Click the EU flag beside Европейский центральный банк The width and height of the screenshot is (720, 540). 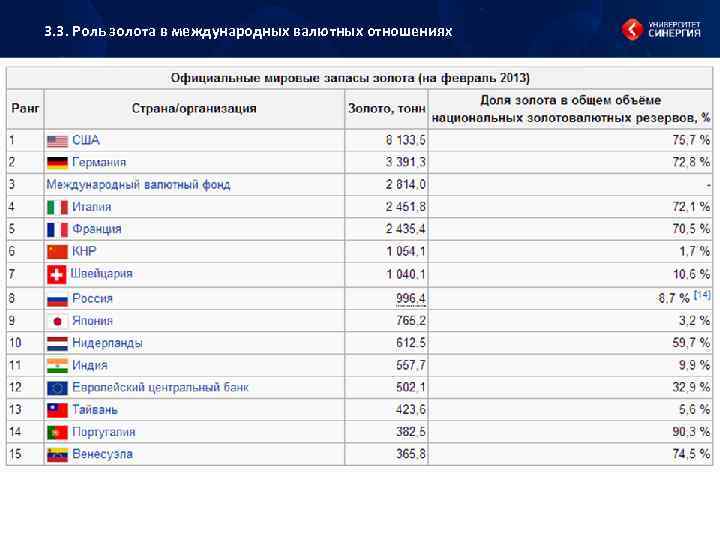click(x=57, y=388)
